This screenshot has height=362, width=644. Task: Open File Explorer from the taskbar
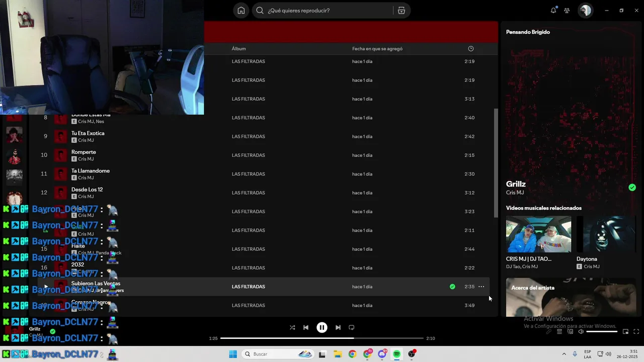[337, 354]
